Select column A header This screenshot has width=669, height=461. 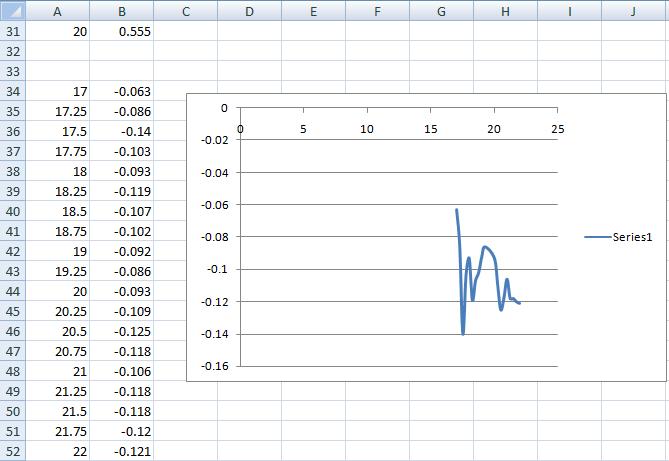(56, 11)
